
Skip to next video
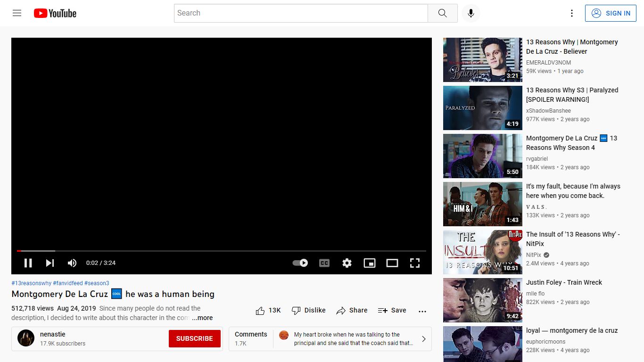coord(50,263)
